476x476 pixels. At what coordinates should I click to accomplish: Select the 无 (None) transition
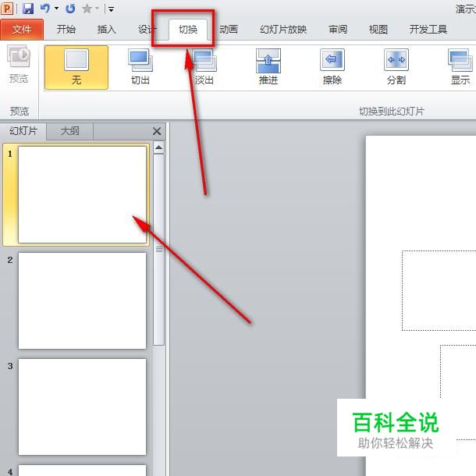[76, 67]
